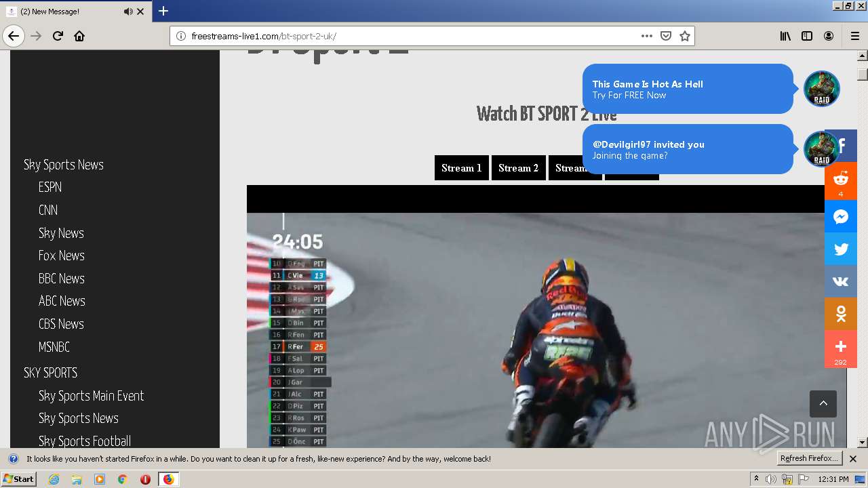This screenshot has width=868, height=488.
Task: Go forward to the next page
Action: [36, 36]
